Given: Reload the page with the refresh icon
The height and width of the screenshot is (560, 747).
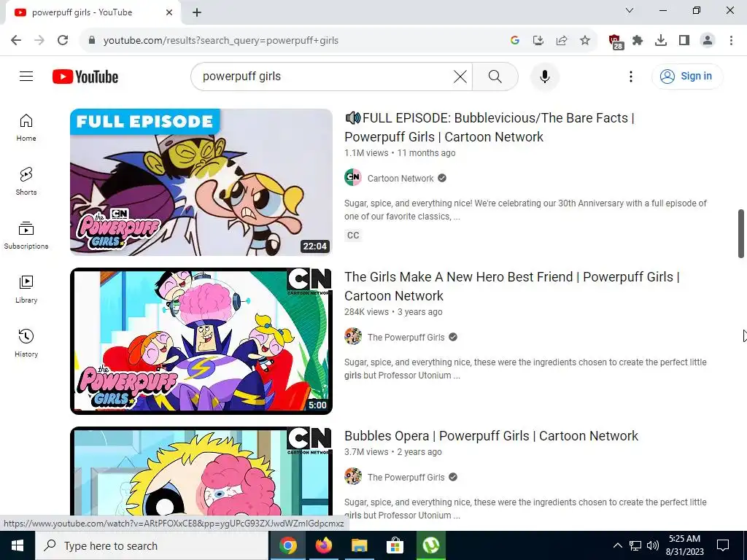Looking at the screenshot, I should point(63,40).
